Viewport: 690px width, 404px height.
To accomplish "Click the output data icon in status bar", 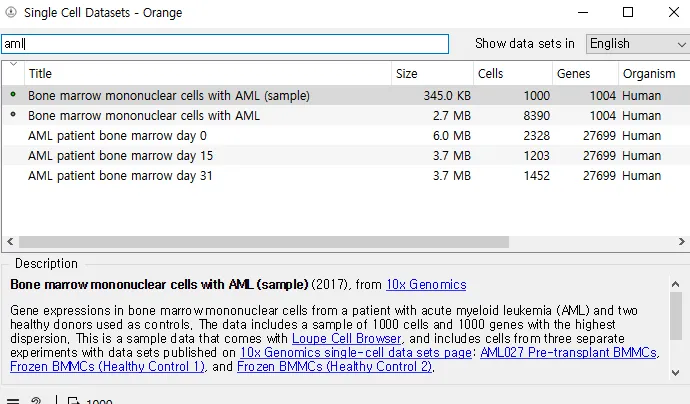I will (73, 400).
